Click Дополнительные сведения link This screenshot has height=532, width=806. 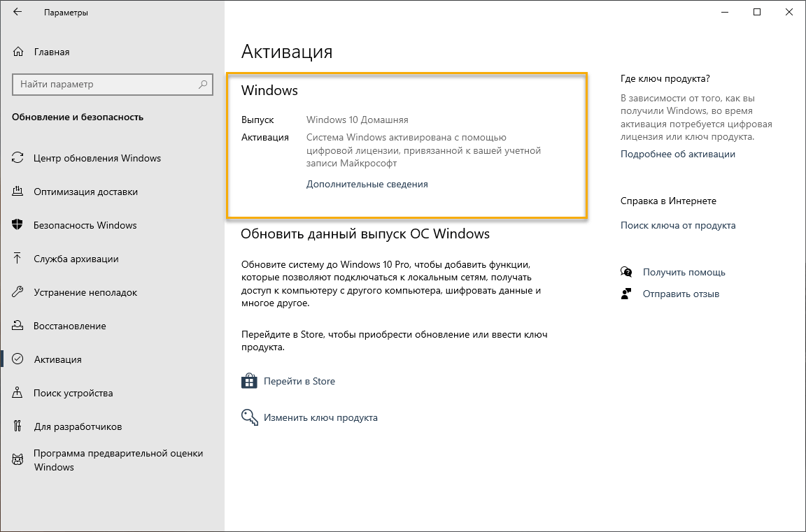(x=367, y=184)
